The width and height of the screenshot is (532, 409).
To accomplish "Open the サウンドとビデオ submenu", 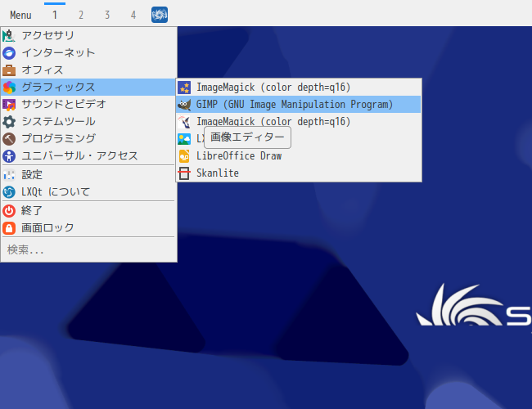I will tap(88, 105).
